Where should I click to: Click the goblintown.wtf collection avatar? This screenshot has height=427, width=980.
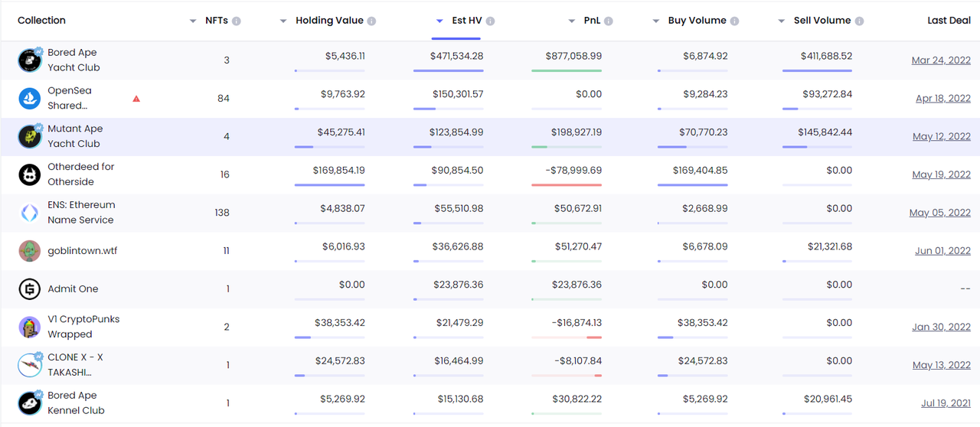[30, 251]
